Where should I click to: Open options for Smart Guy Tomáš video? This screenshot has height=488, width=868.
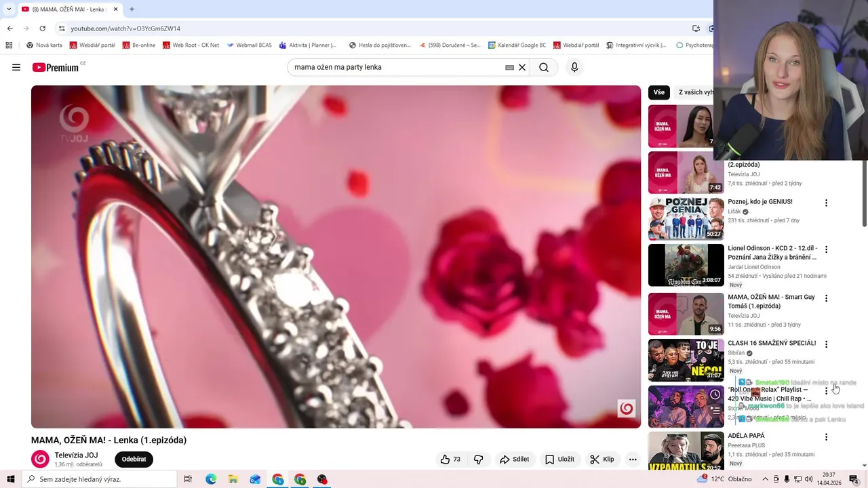pyautogui.click(x=826, y=298)
